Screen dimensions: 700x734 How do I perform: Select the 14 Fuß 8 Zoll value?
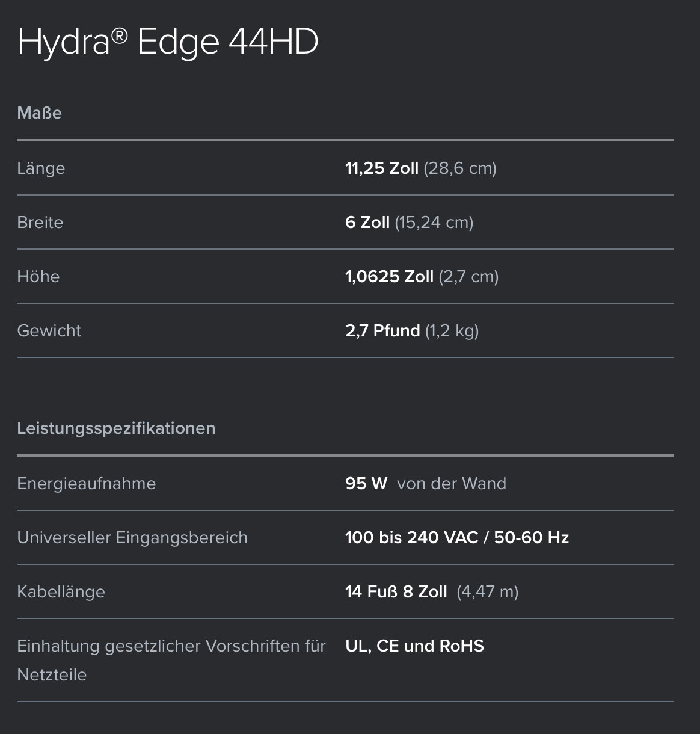(396, 592)
